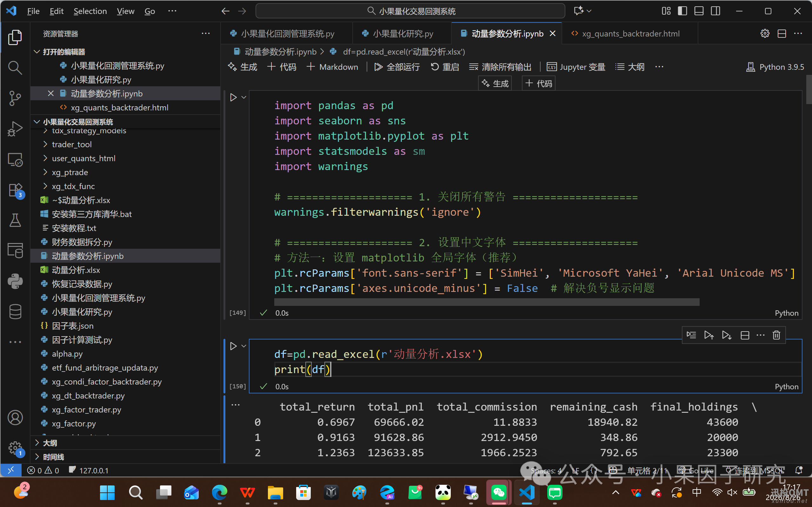Open the Copilot chat menu

point(582,11)
